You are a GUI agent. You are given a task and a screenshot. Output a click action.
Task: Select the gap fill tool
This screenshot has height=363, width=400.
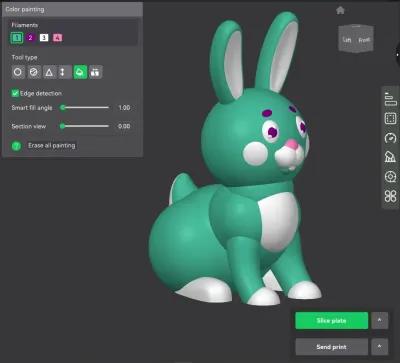tap(96, 72)
